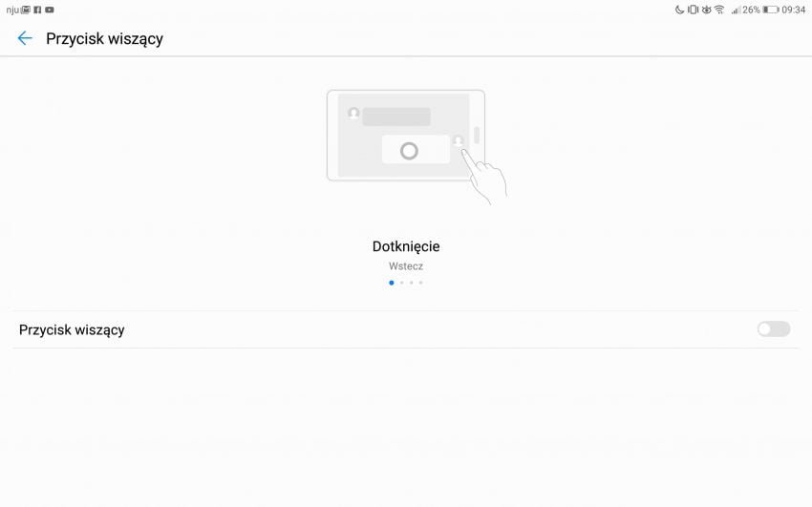Tap the vibrate mode status icon
Viewport: 812px width, 507px height.
coord(693,10)
